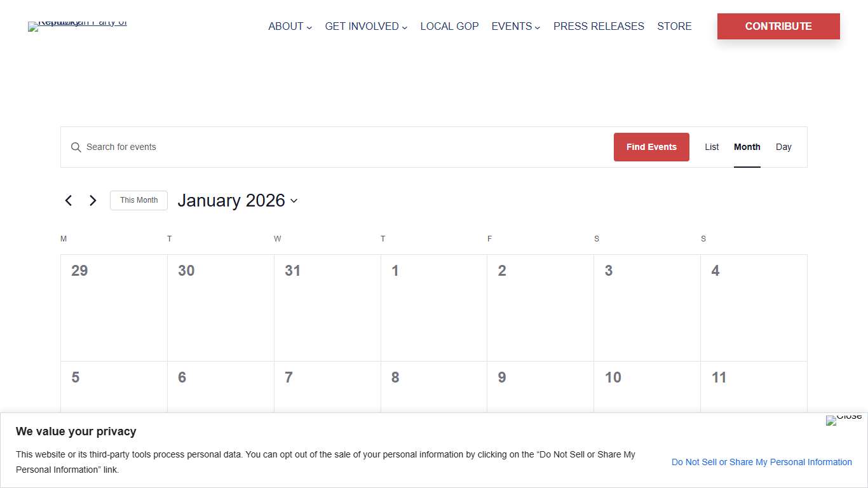The width and height of the screenshot is (868, 488).
Task: Click the Republican Party logo
Action: pos(78,26)
